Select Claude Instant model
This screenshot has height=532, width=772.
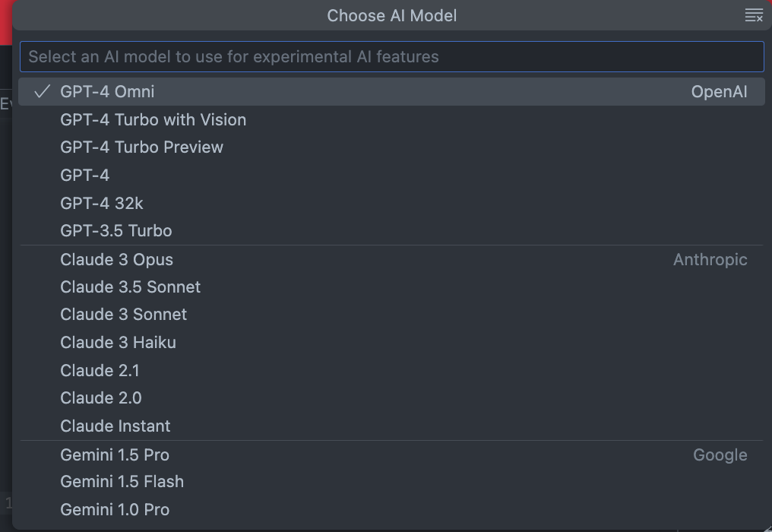pos(115,426)
